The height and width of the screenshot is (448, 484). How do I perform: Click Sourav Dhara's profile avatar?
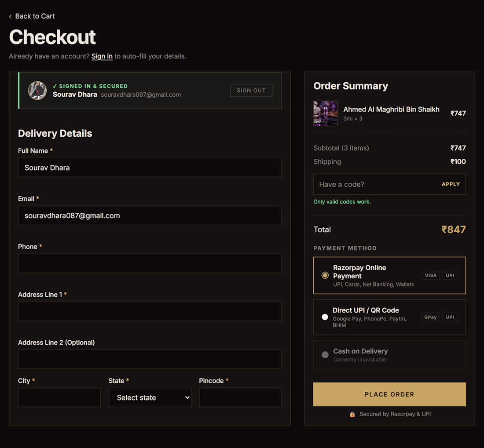[x=37, y=90]
